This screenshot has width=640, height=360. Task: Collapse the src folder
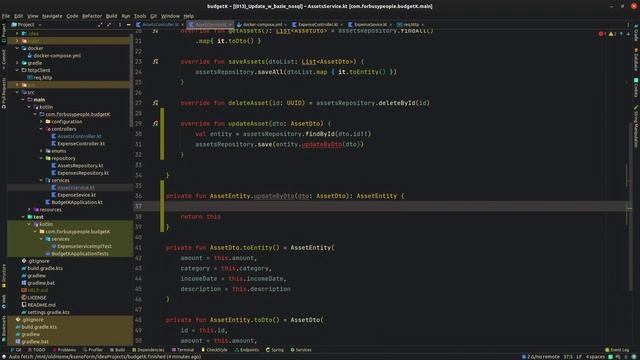(17, 92)
